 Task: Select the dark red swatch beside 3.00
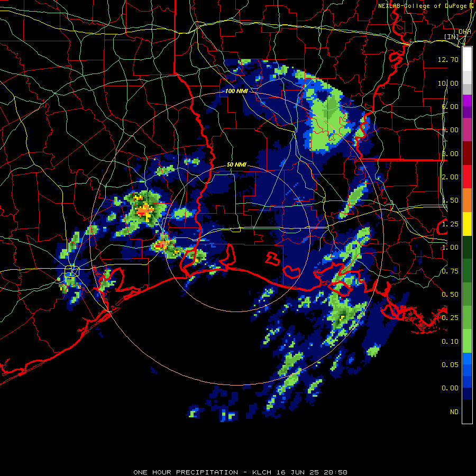[x=467, y=153]
